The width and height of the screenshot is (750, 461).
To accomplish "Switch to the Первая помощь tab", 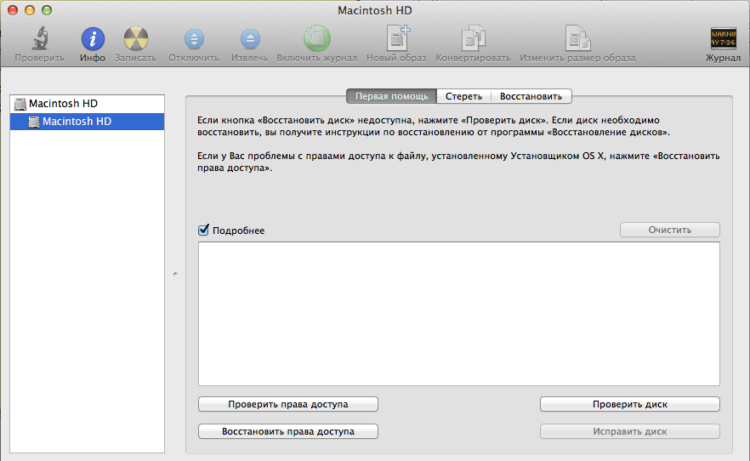I will 391,96.
